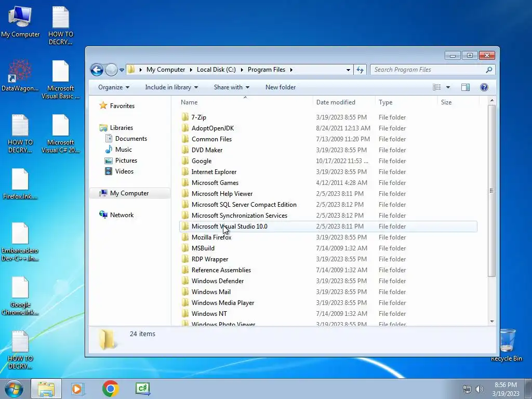Select My Computer in navigation pane

[x=130, y=193]
